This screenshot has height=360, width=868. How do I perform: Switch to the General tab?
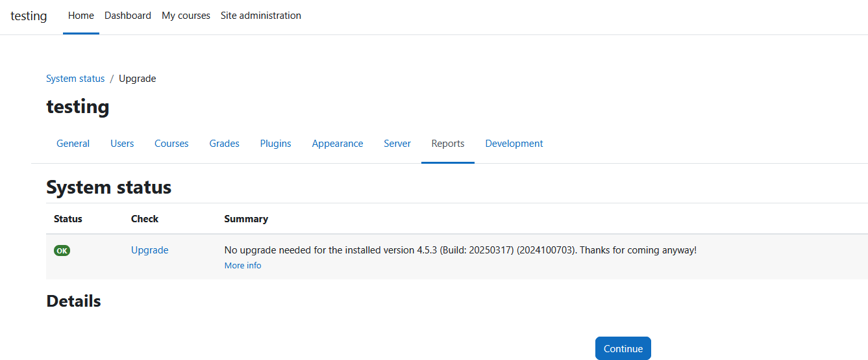(73, 144)
